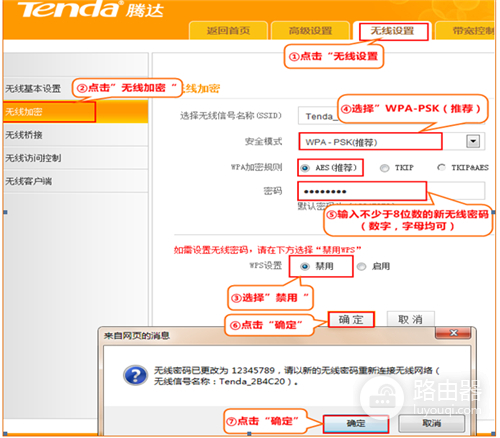Select the TKIP&AES encryption radio

click(x=441, y=167)
